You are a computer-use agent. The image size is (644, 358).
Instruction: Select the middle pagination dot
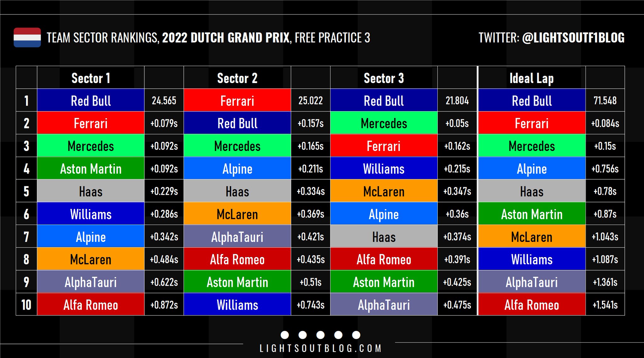pos(320,335)
